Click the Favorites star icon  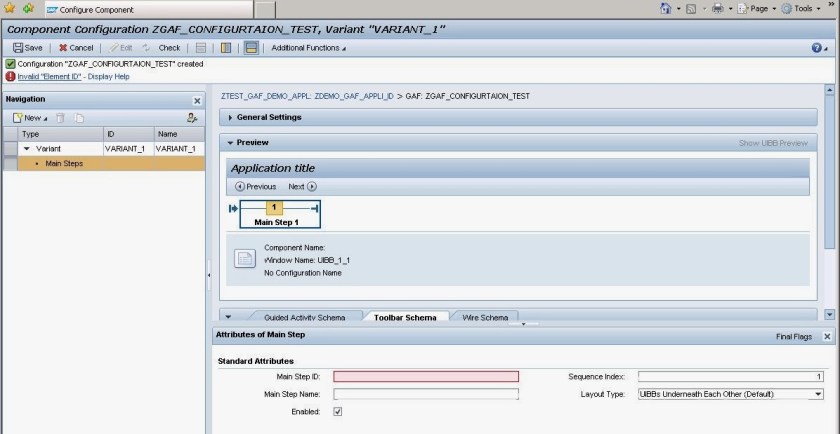(10, 9)
